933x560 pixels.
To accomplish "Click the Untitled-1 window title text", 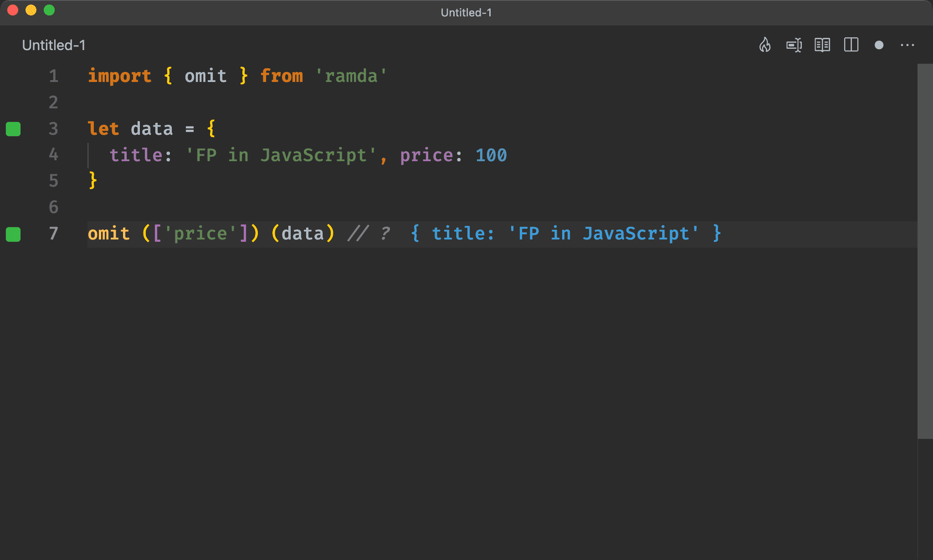I will coord(466,13).
